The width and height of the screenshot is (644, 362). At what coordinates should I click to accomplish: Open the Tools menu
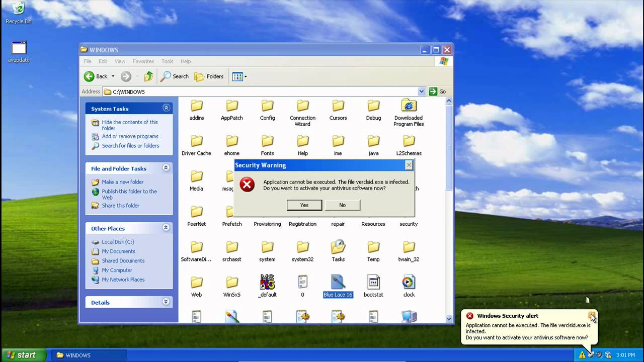click(x=168, y=61)
